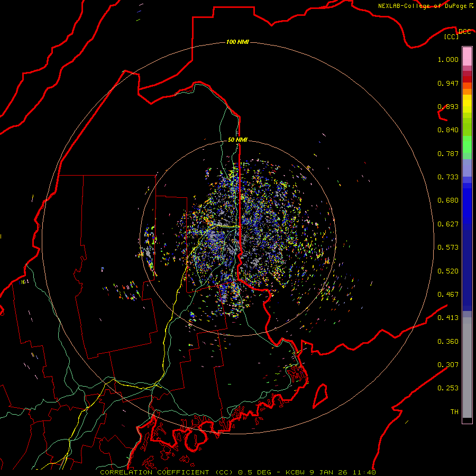476x476 pixels.
Task: Click the 0.733 value on the color scale
Action: (x=448, y=177)
